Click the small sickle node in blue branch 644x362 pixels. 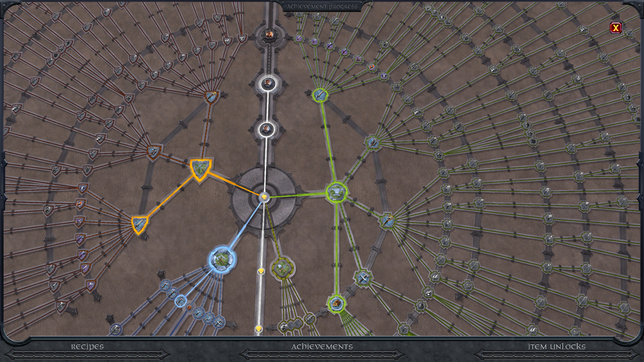pos(208,318)
